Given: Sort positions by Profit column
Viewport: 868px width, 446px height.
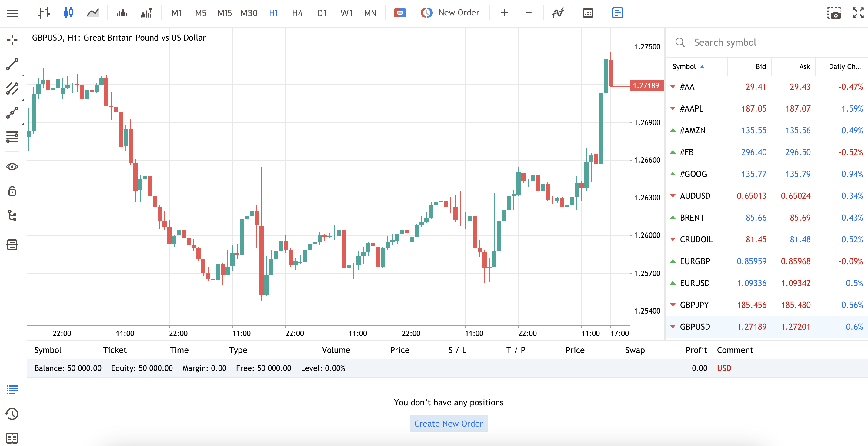Looking at the screenshot, I should tap(696, 350).
